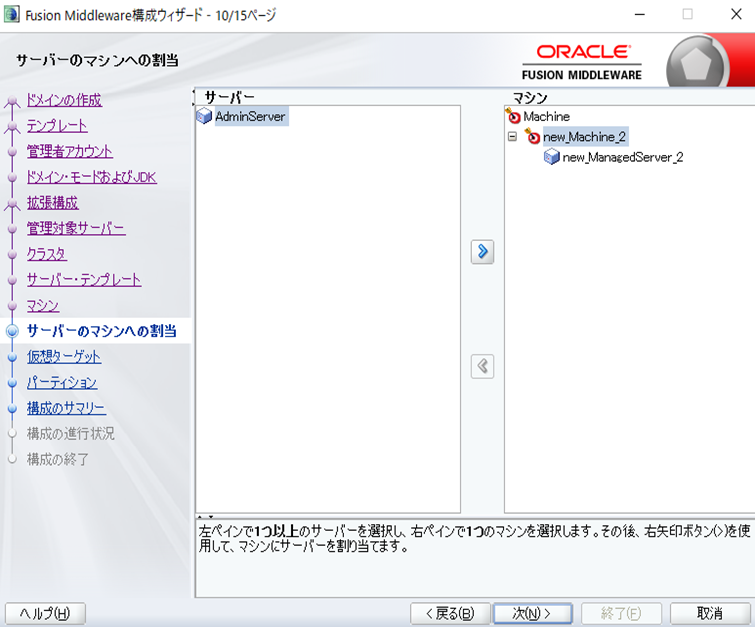Click the wizard icon in title bar
The width and height of the screenshot is (755, 627).
(11, 15)
